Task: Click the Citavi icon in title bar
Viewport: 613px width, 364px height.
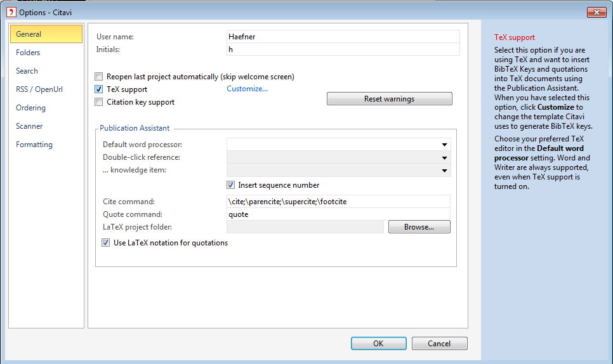Action: pyautogui.click(x=11, y=12)
